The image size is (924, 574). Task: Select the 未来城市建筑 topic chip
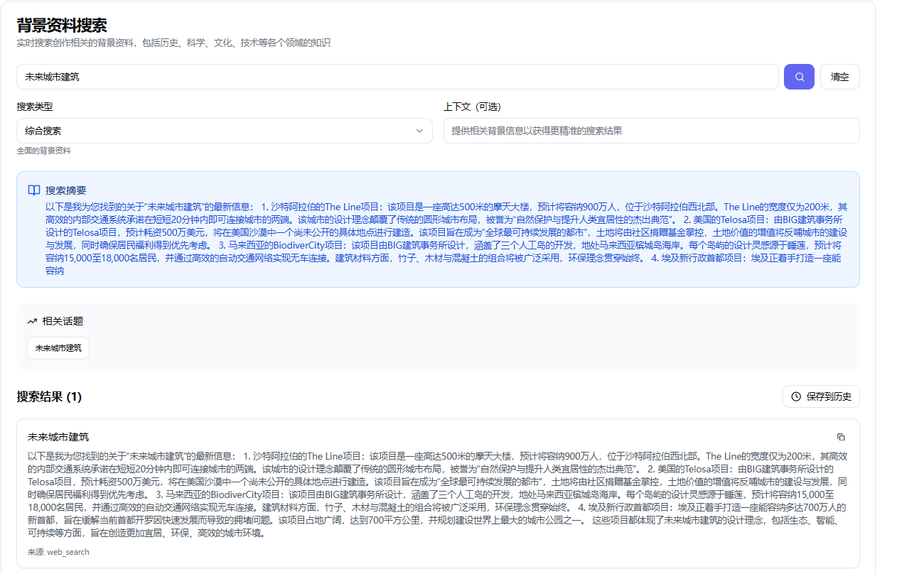tap(58, 347)
